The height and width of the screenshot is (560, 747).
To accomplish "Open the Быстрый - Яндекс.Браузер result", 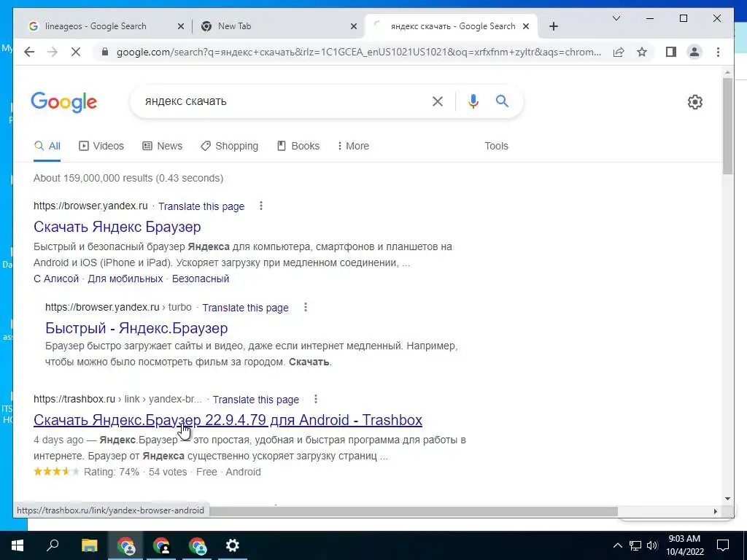I will pyautogui.click(x=136, y=328).
